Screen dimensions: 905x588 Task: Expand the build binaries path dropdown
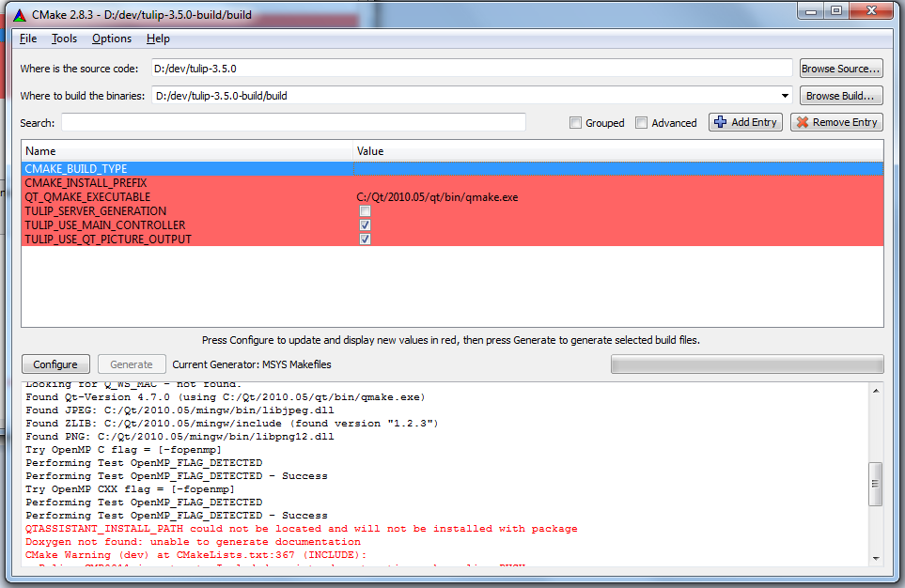[x=785, y=96]
